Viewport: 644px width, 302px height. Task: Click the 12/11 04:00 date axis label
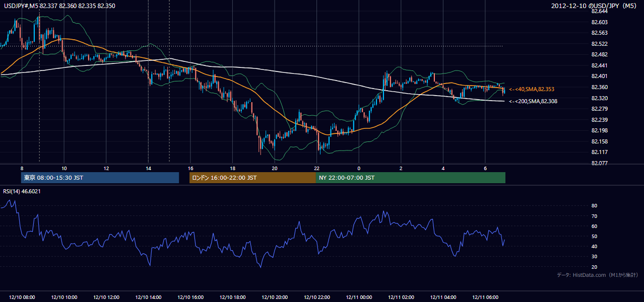[443, 297]
